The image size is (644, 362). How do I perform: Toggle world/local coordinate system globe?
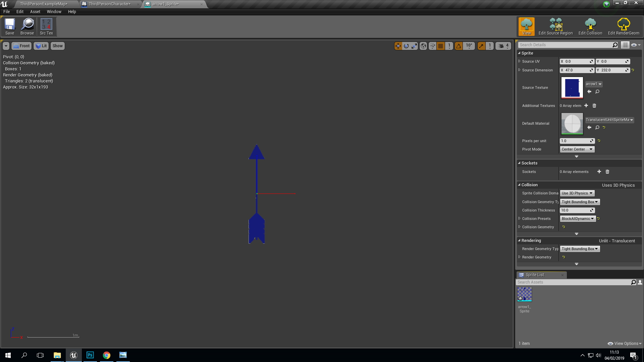(x=423, y=46)
